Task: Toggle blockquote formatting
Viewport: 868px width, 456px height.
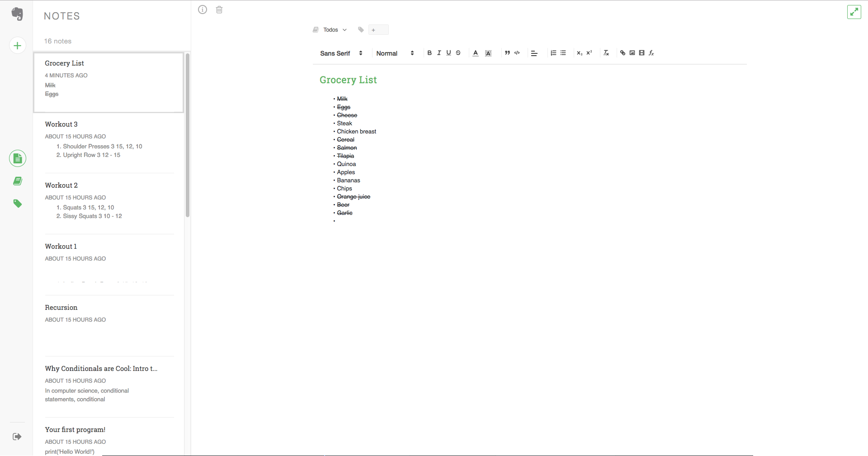Action: coord(507,53)
